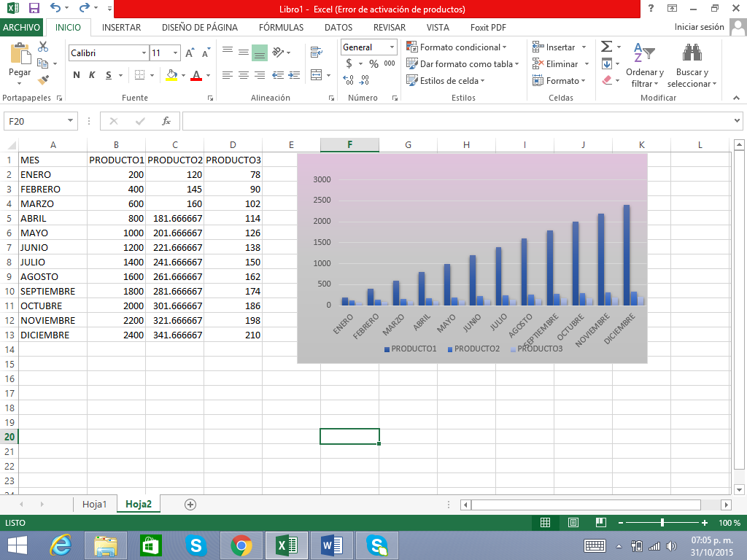Image resolution: width=747 pixels, height=560 pixels.
Task: Click the insert function fx icon
Action: pos(166,121)
